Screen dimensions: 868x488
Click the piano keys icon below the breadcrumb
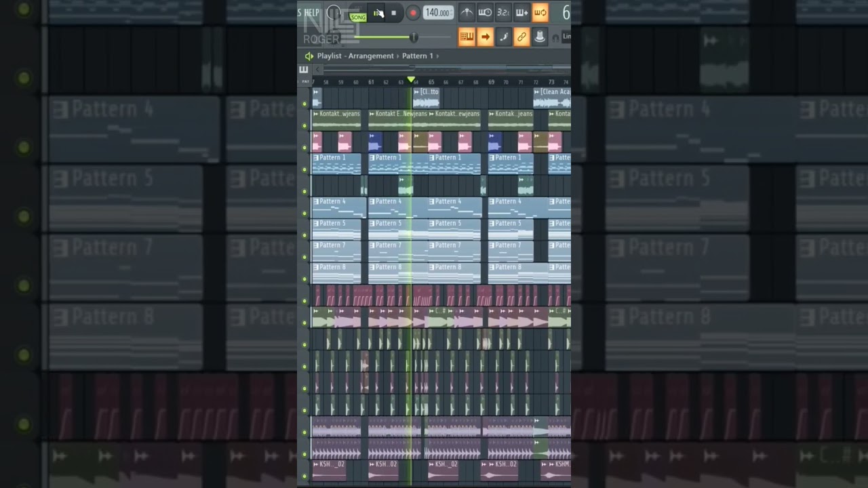[x=303, y=70]
